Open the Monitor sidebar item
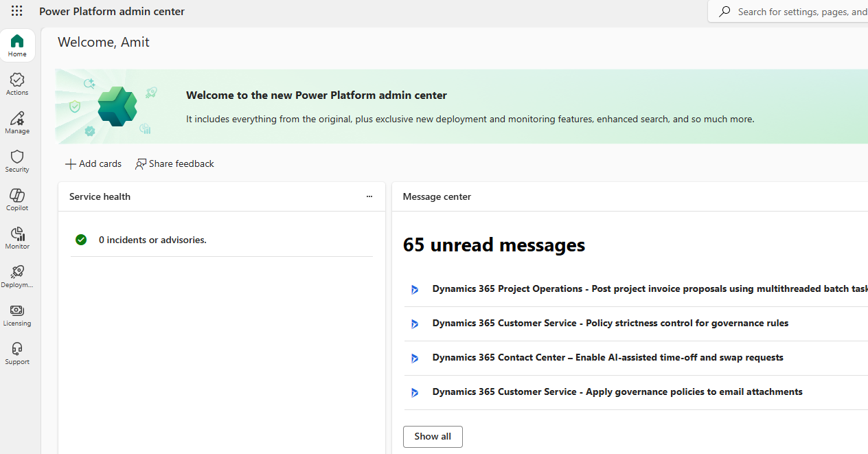The width and height of the screenshot is (868, 454). (17, 238)
